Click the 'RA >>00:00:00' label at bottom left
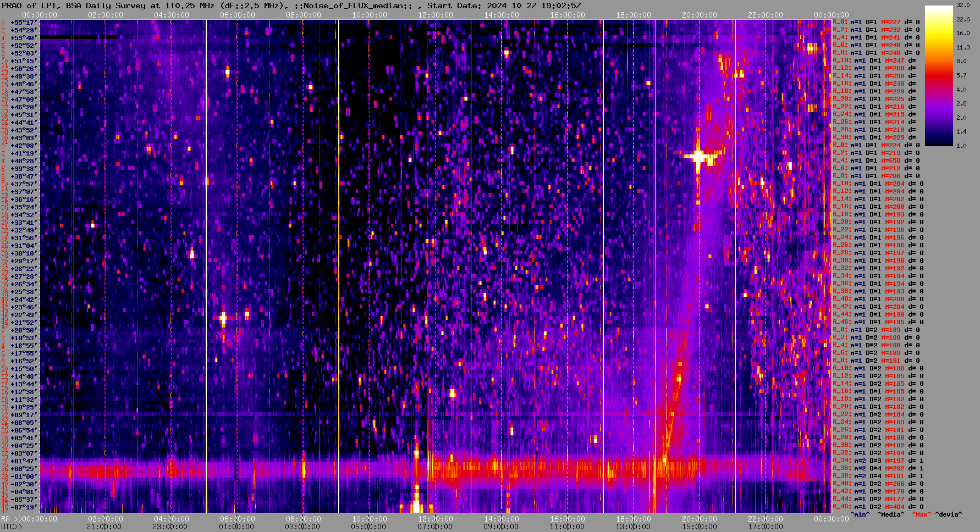This screenshot has height=532, width=980. tap(29, 519)
